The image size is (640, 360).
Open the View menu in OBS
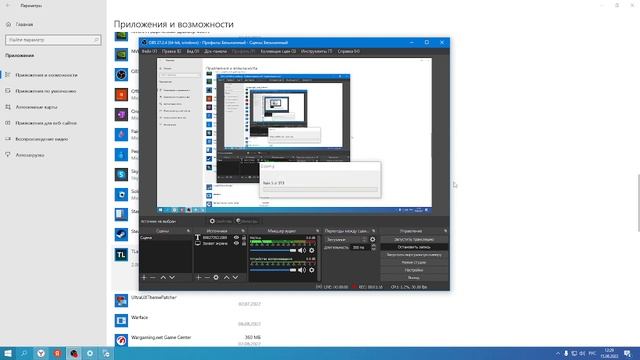click(193, 51)
